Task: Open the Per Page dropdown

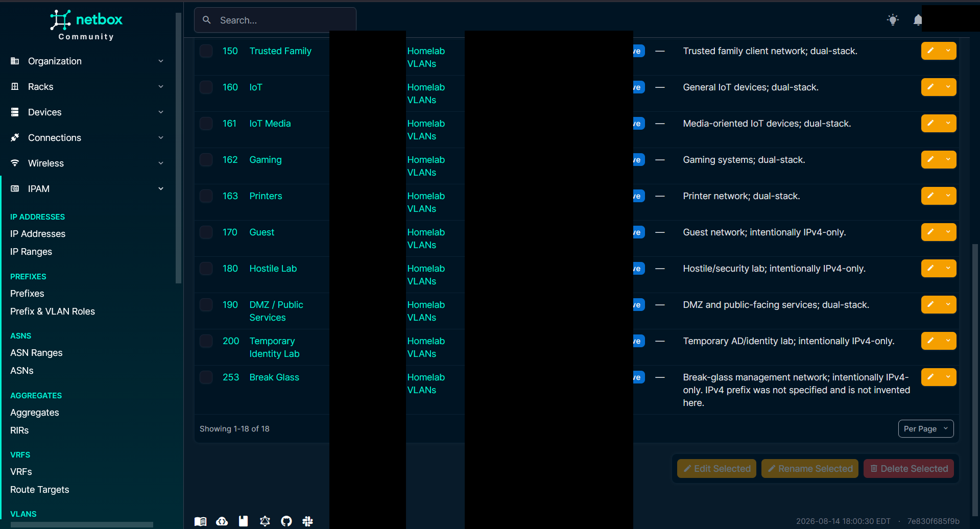Action: click(925, 428)
